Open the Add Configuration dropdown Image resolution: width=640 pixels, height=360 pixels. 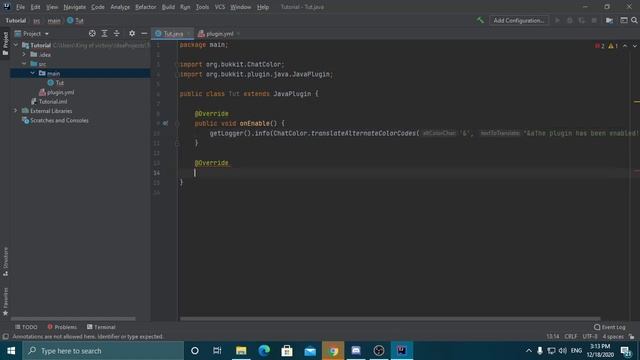pyautogui.click(x=519, y=20)
